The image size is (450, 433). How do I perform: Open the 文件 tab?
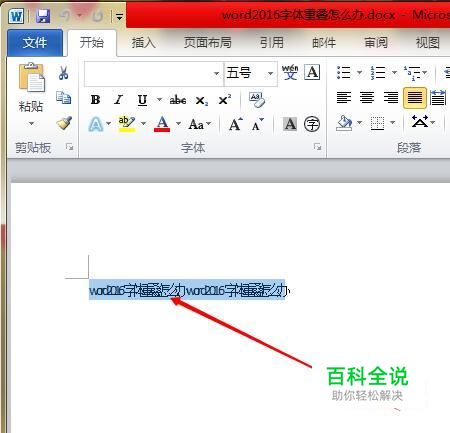tap(35, 42)
